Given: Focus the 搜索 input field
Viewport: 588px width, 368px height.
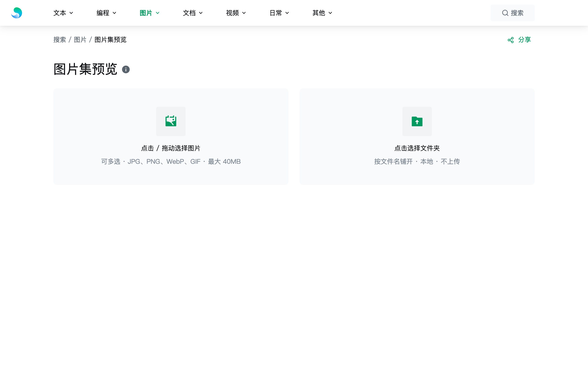Looking at the screenshot, I should click(512, 13).
